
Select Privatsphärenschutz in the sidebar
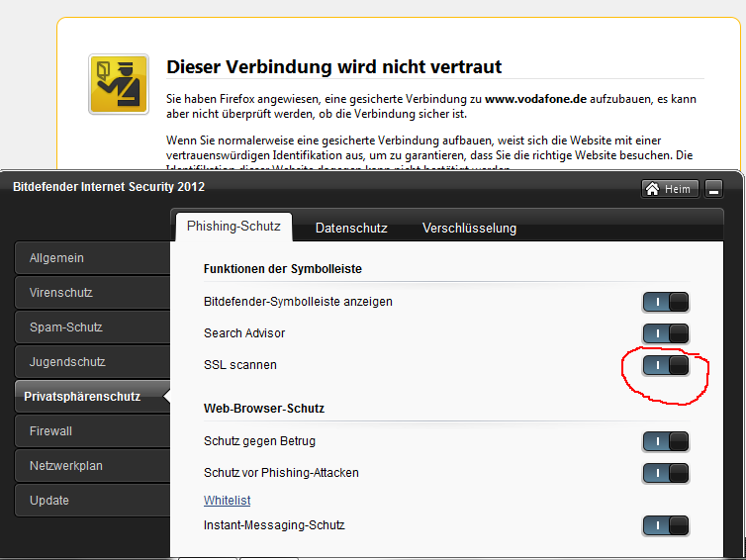[x=92, y=397]
